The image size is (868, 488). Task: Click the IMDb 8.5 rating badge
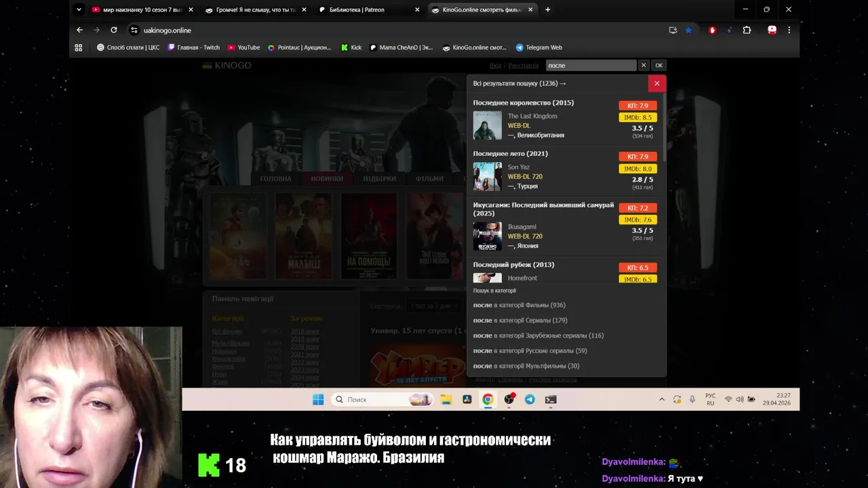(x=637, y=117)
